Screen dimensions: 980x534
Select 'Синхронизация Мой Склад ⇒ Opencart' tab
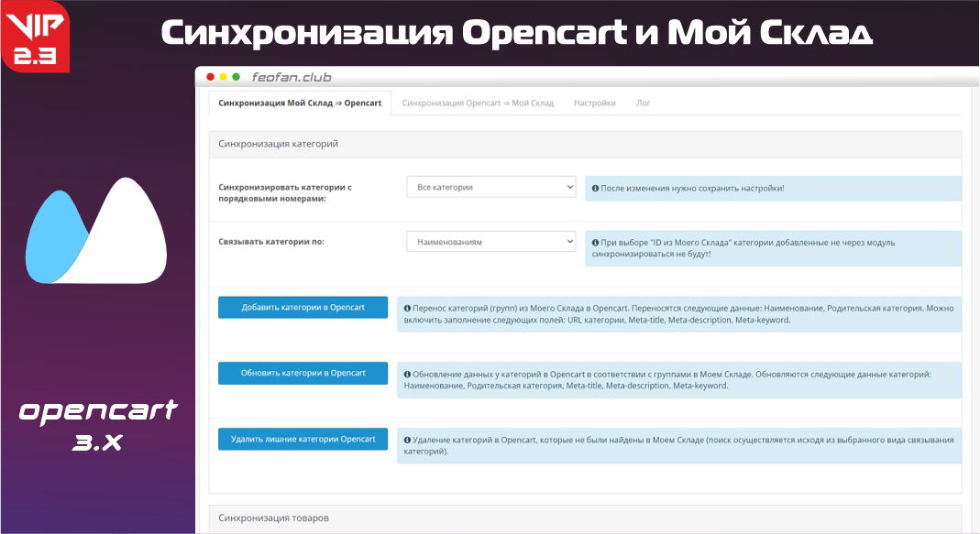300,104
